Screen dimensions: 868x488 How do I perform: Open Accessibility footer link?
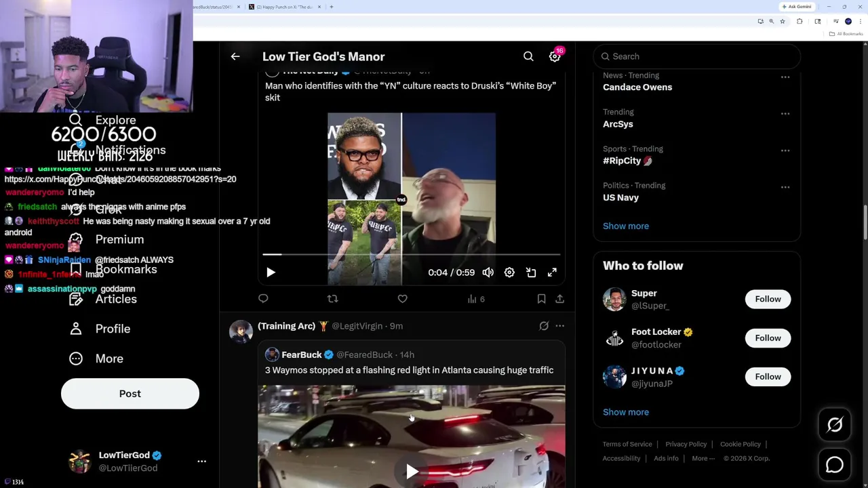[x=621, y=459]
